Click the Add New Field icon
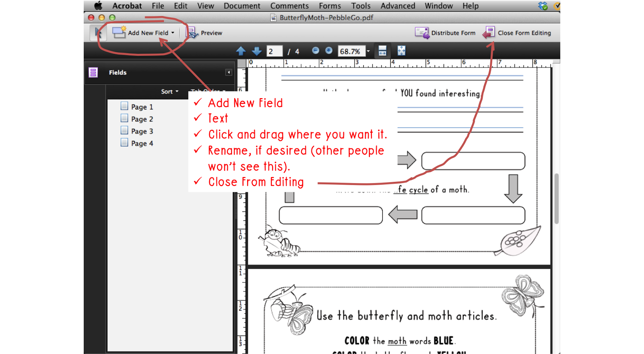 [119, 32]
